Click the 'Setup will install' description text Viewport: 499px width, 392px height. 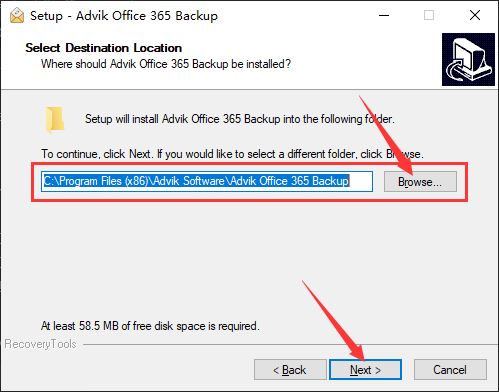(x=240, y=119)
